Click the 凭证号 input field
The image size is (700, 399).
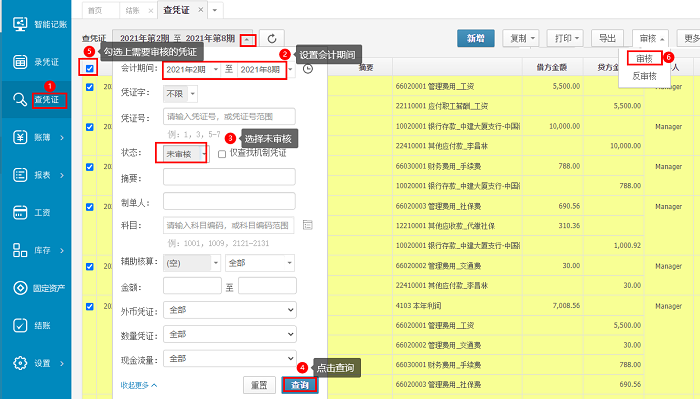coord(229,116)
